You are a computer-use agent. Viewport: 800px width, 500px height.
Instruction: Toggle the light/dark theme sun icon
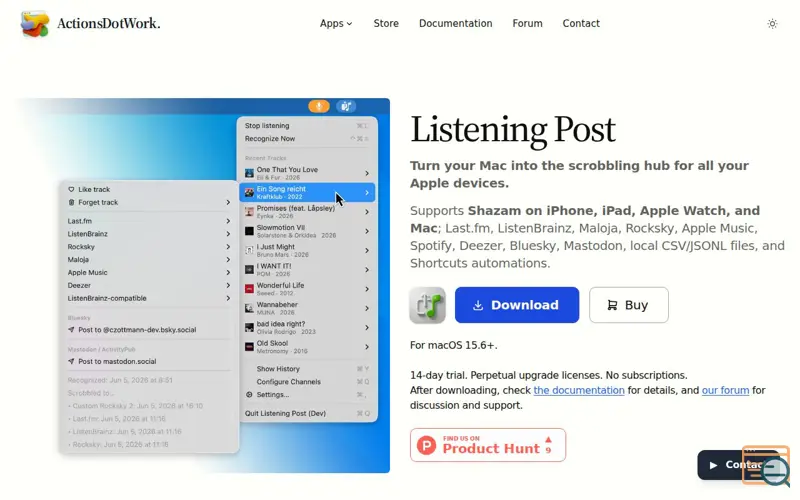tap(772, 23)
